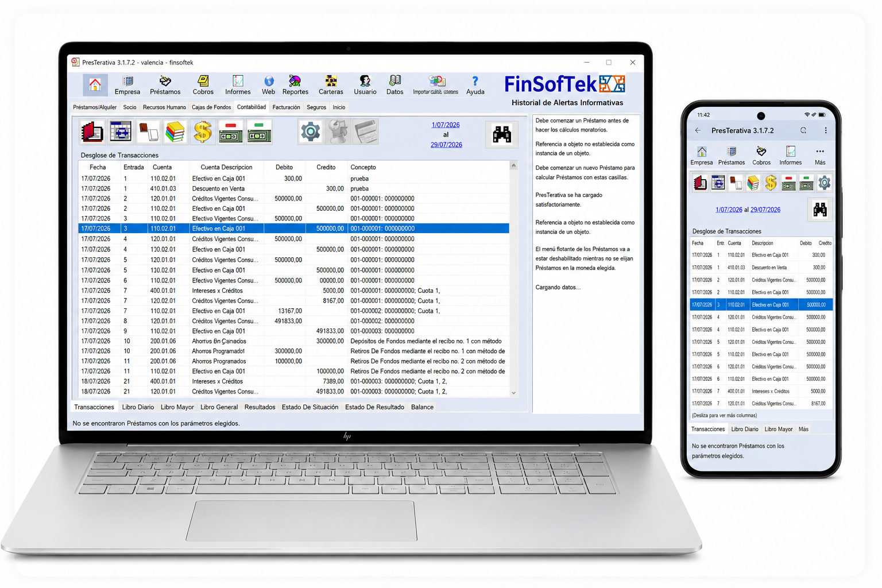Viewport: 882px width, 588px height.
Task: Click the cash icon with green bar on laptop
Action: pyautogui.click(x=259, y=131)
